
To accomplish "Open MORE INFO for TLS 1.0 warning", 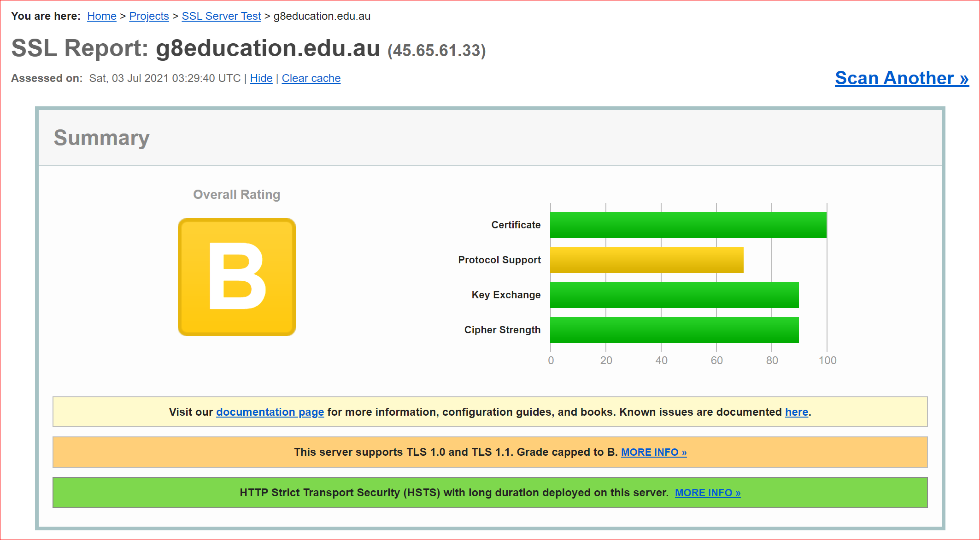I will (654, 452).
